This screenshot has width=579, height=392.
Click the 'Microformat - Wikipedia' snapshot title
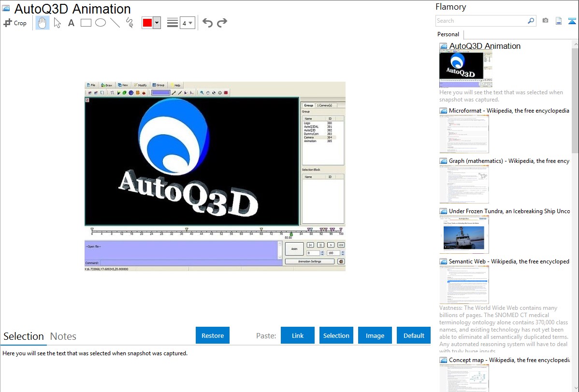pos(509,111)
